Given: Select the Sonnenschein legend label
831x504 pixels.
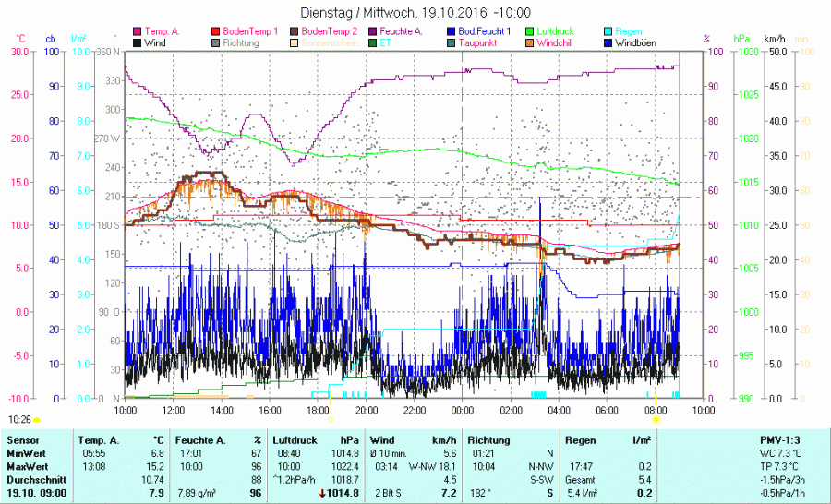Looking at the screenshot, I should 329,43.
